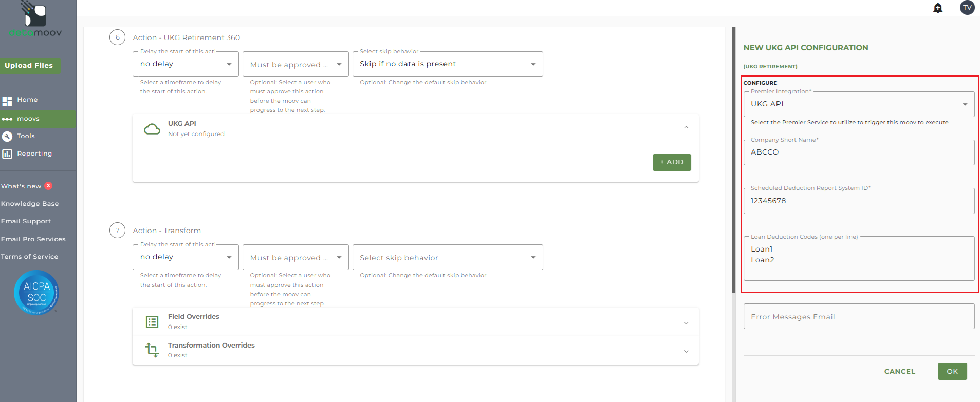Open Tools in the sidebar
Image resolution: width=980 pixels, height=402 pixels.
26,136
